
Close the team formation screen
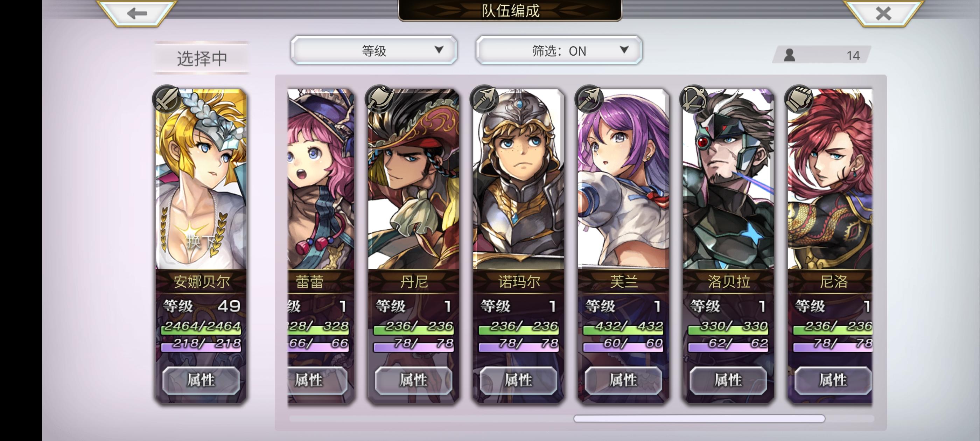click(883, 13)
